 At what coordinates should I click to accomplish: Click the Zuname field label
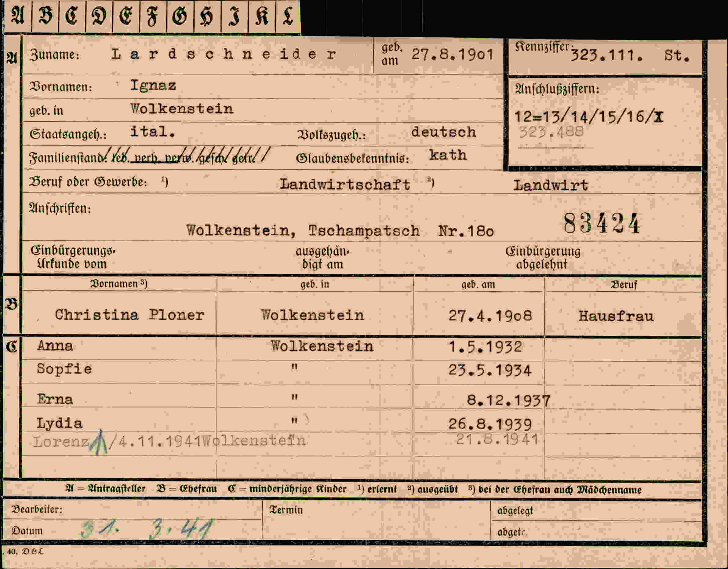[x=55, y=55]
